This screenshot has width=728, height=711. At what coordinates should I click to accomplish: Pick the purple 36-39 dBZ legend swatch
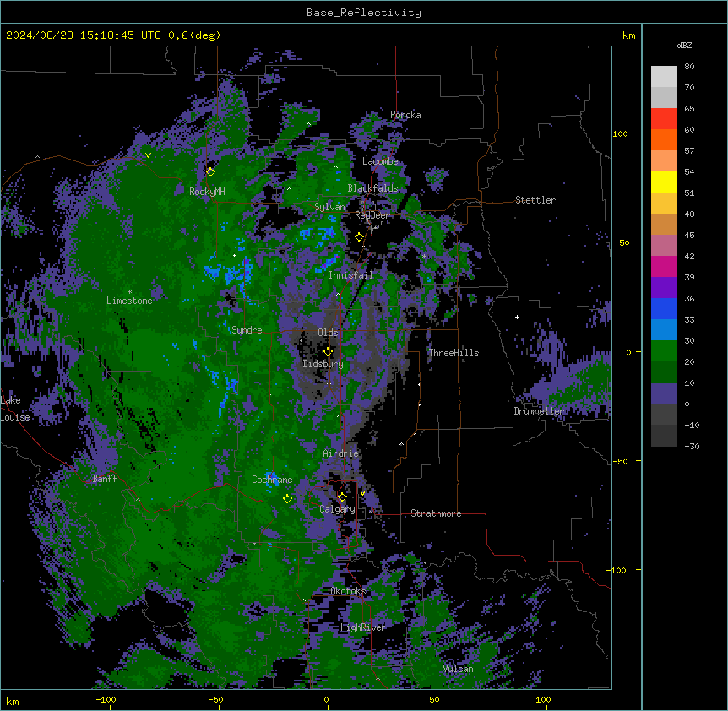[x=664, y=288]
